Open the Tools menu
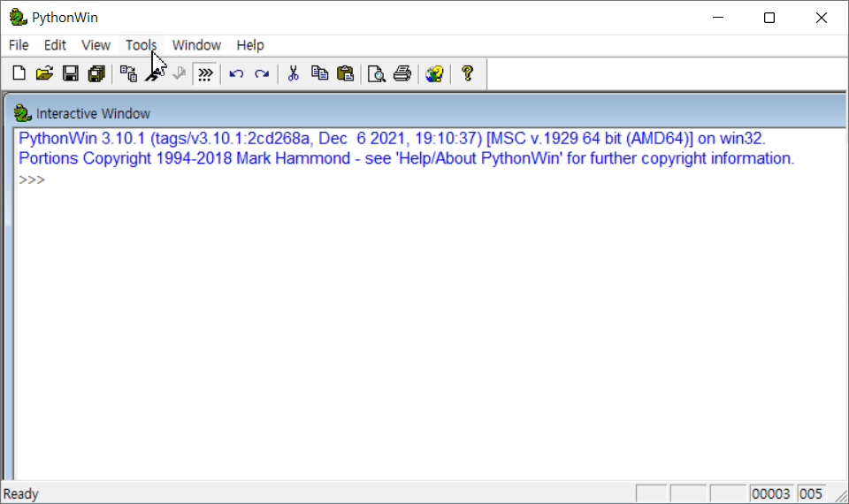The height and width of the screenshot is (504, 849). (x=141, y=45)
